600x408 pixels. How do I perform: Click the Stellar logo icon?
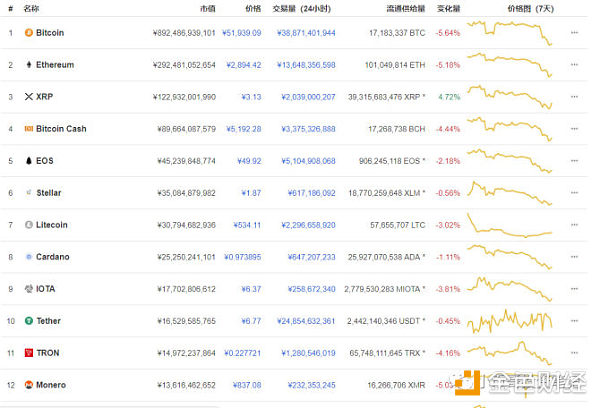coord(29,193)
